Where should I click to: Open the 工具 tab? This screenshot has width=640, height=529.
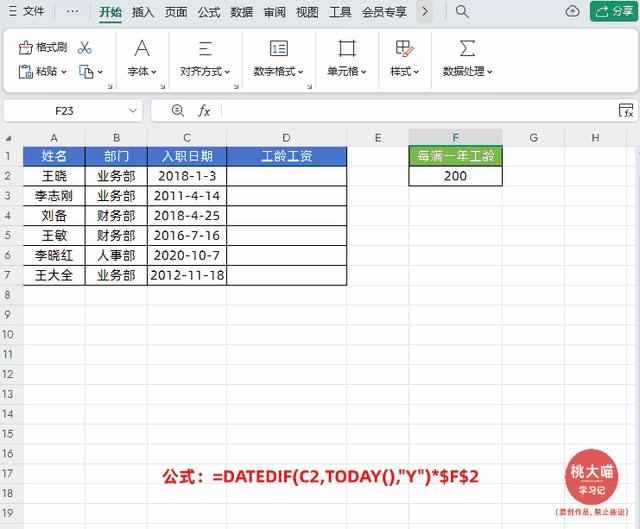pyautogui.click(x=340, y=12)
